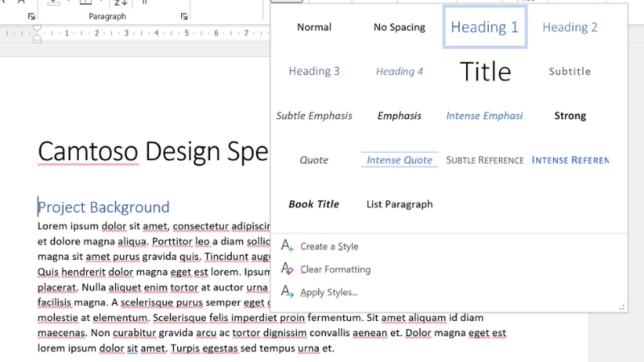This screenshot has height=362, width=644.
Task: Click the Clear Formatting eraser icon
Action: tap(287, 269)
